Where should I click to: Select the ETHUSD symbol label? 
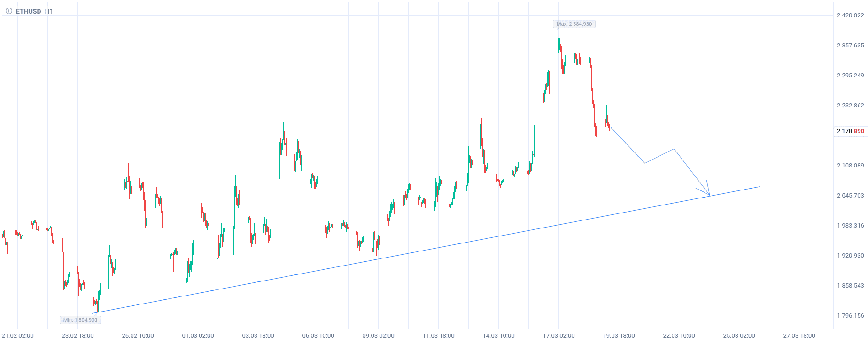point(29,11)
